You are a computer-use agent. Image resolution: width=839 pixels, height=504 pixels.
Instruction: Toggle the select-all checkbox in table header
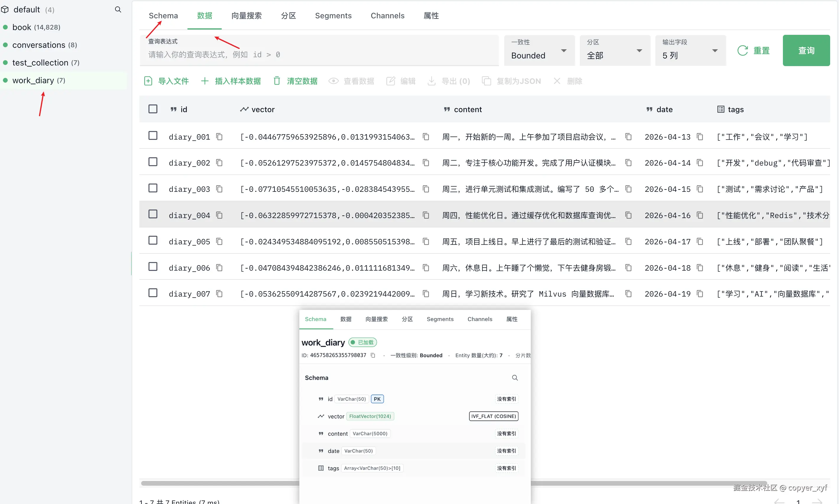click(153, 109)
